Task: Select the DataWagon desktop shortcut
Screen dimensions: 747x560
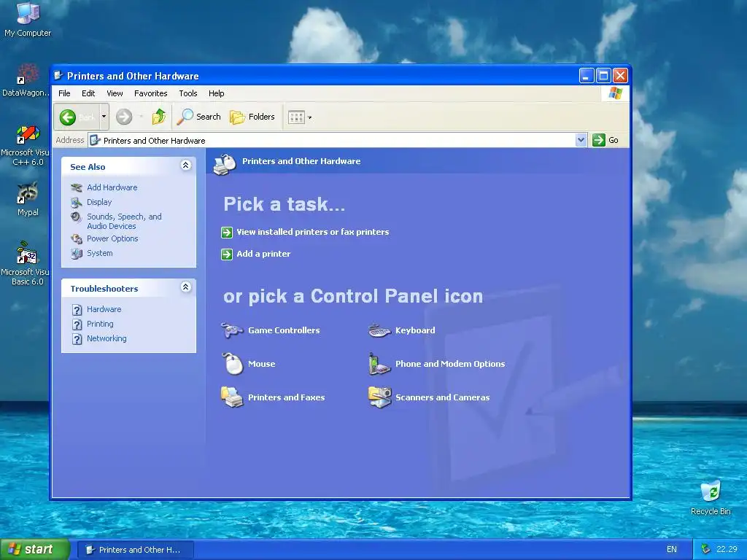Action: point(26,80)
